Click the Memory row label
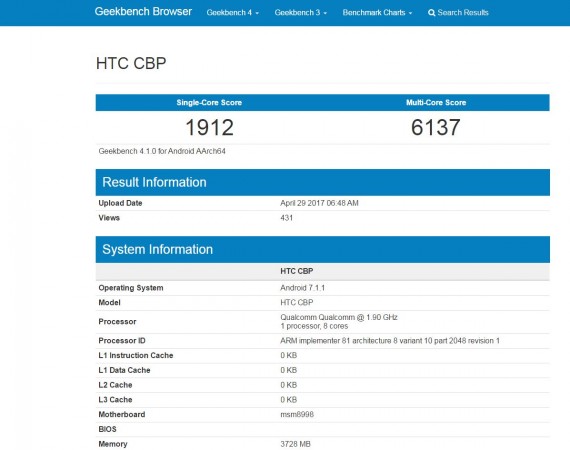The height and width of the screenshot is (450, 570). tap(113, 444)
